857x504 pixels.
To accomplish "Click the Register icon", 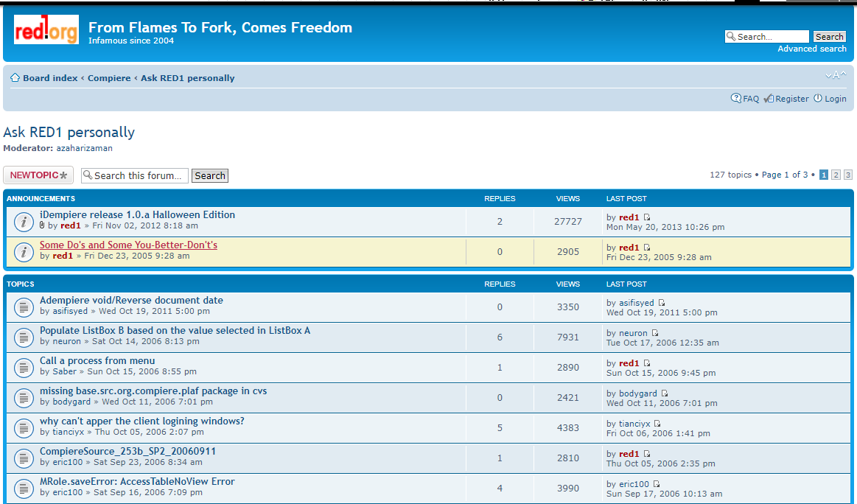I will (769, 99).
